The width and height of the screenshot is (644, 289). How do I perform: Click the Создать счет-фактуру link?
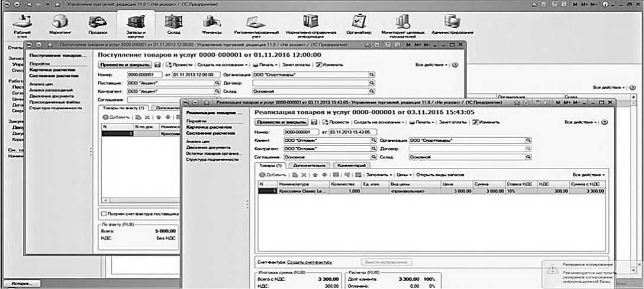[309, 262]
